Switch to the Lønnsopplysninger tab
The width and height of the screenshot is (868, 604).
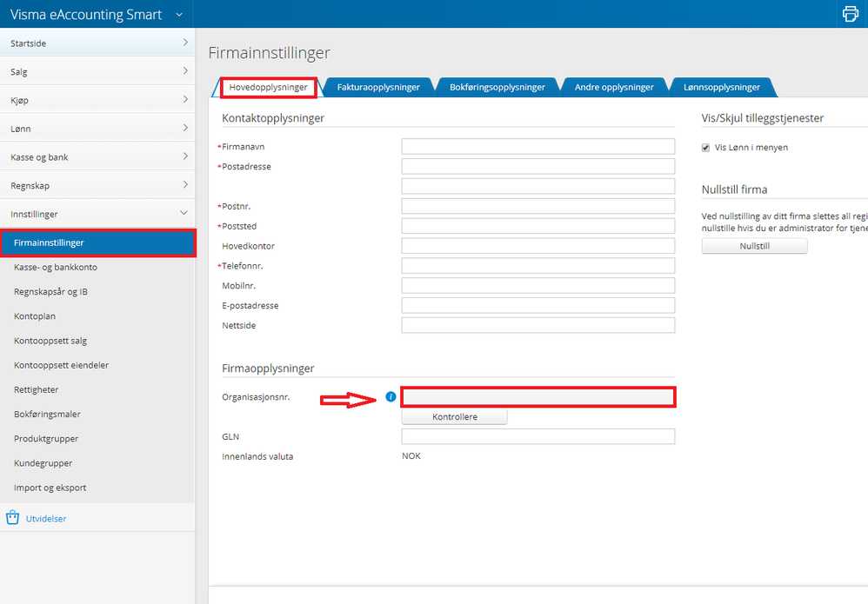coord(721,88)
